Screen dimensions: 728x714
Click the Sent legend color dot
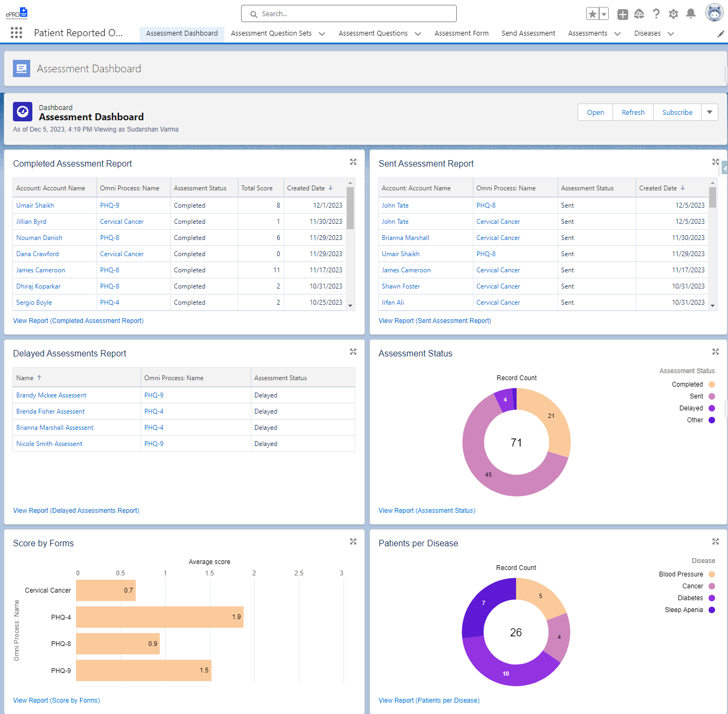pos(712,396)
